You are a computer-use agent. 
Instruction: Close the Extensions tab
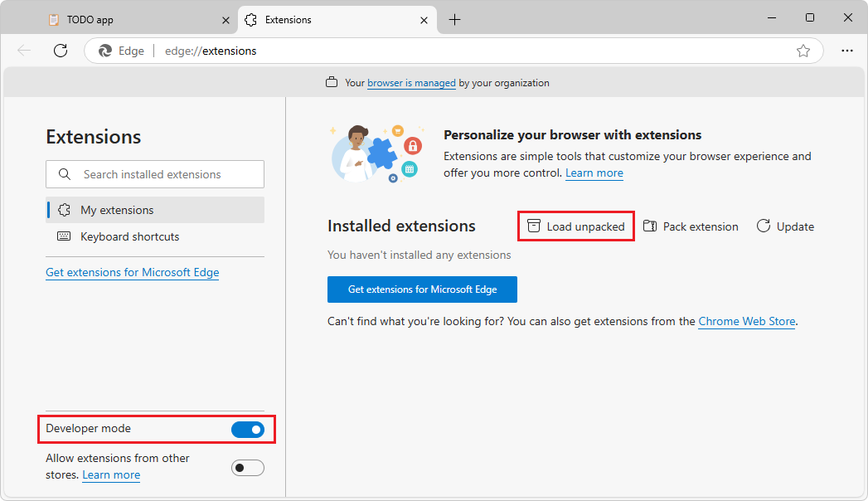coord(424,21)
